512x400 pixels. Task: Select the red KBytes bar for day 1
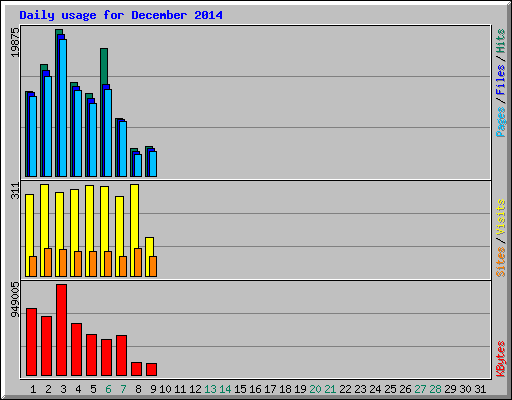pyautogui.click(x=31, y=342)
